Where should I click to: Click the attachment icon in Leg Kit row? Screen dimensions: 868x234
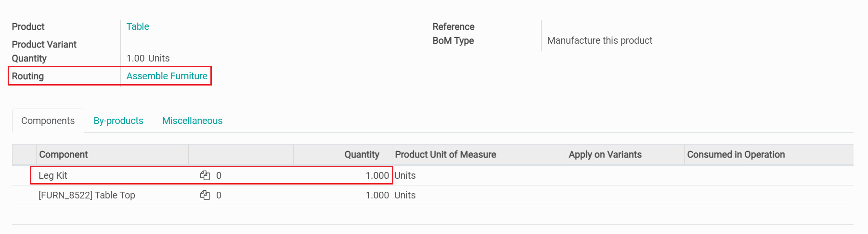(x=205, y=175)
